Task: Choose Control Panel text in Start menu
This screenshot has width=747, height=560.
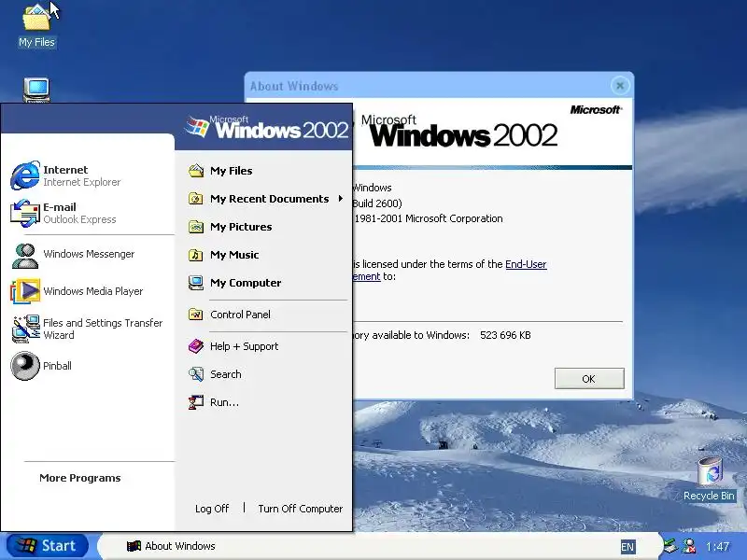Action: pyautogui.click(x=240, y=315)
